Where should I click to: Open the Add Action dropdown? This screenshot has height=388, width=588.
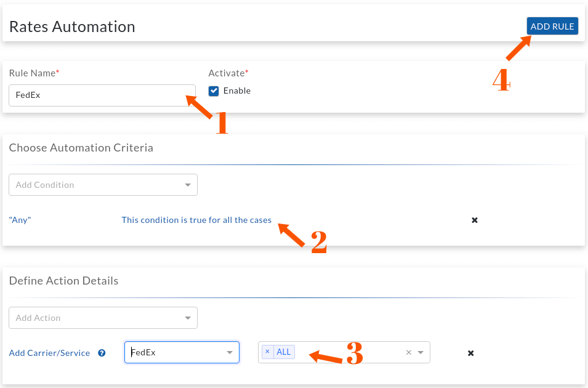point(103,318)
